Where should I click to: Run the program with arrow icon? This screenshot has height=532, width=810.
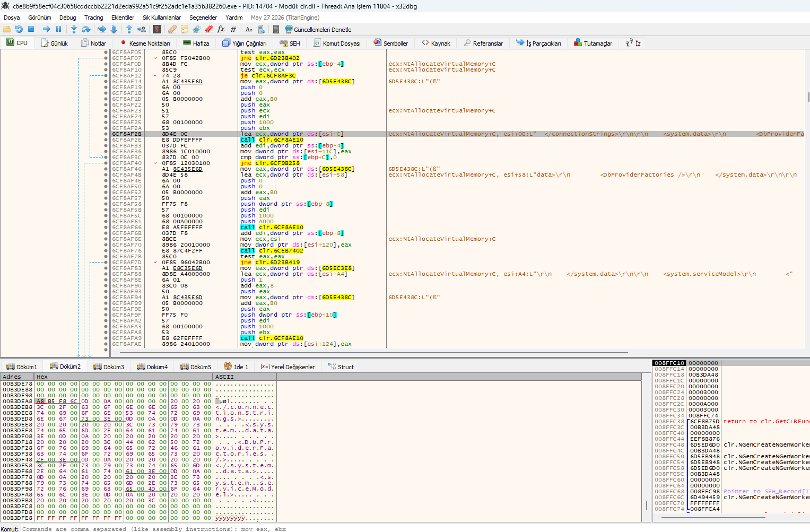click(46, 29)
